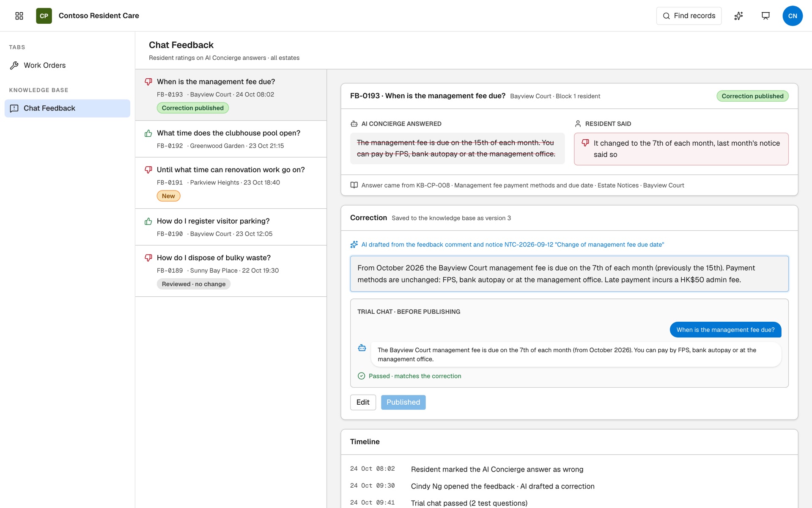Click the sparkle icon next to AI drafted note
Viewport: 812px width, 508px height.
pyautogui.click(x=354, y=244)
